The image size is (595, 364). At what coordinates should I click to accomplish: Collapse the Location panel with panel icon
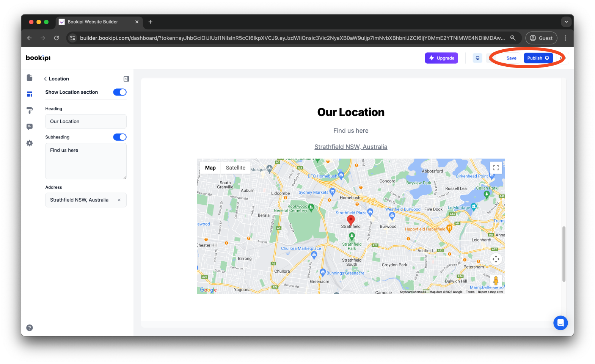point(126,79)
